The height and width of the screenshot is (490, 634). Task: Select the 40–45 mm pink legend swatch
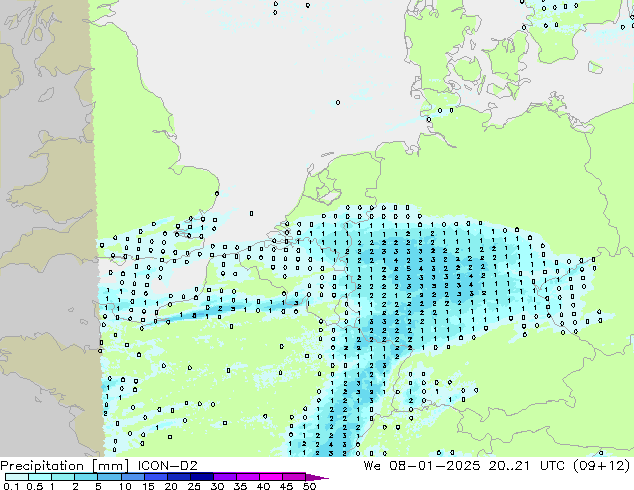(271, 477)
